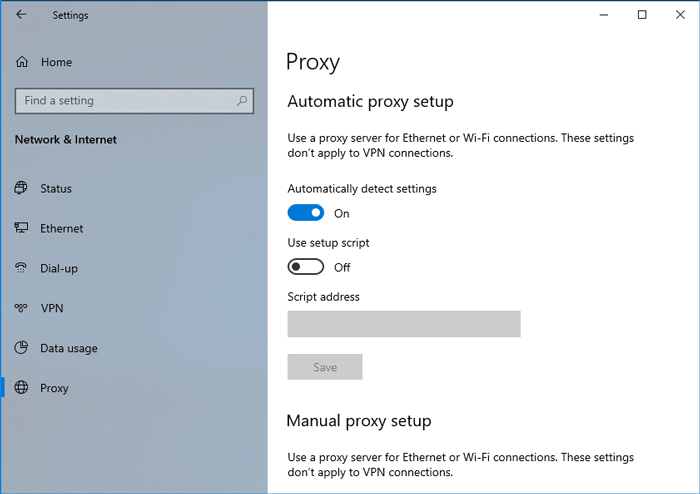The height and width of the screenshot is (494, 700).
Task: Turn off Automatically detect settings toggle
Action: click(306, 213)
